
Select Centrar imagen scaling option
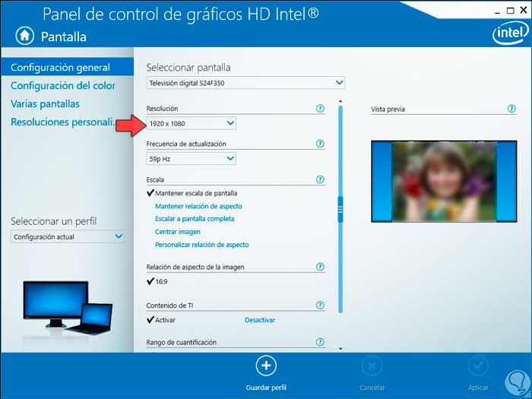point(178,232)
